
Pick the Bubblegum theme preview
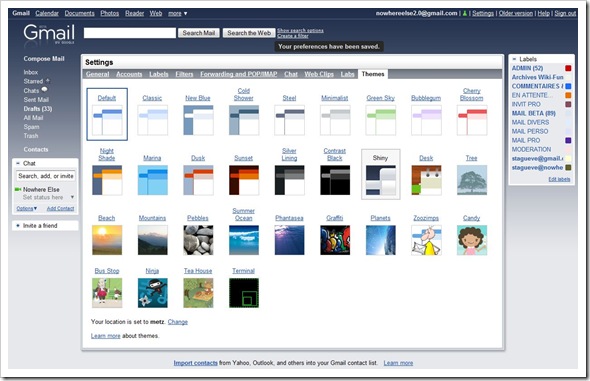pyautogui.click(x=426, y=120)
